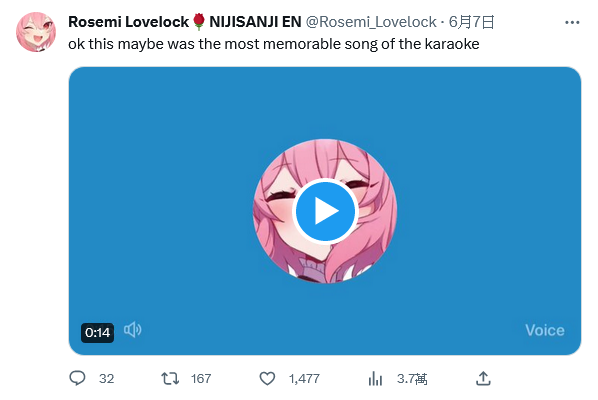This screenshot has width=598, height=400.
Task: Click the 167 reposts count
Action: 201,379
